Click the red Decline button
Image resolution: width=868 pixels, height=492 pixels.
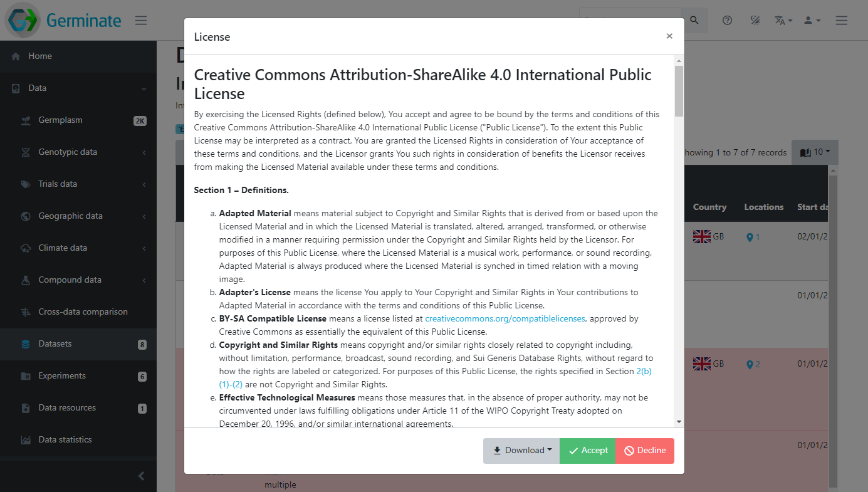644,451
